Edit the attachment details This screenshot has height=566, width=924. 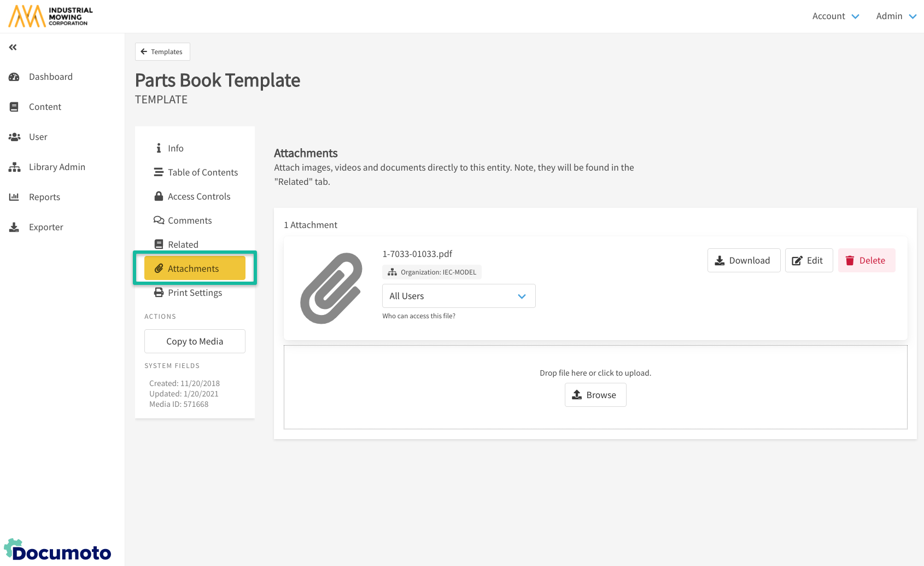coord(808,260)
